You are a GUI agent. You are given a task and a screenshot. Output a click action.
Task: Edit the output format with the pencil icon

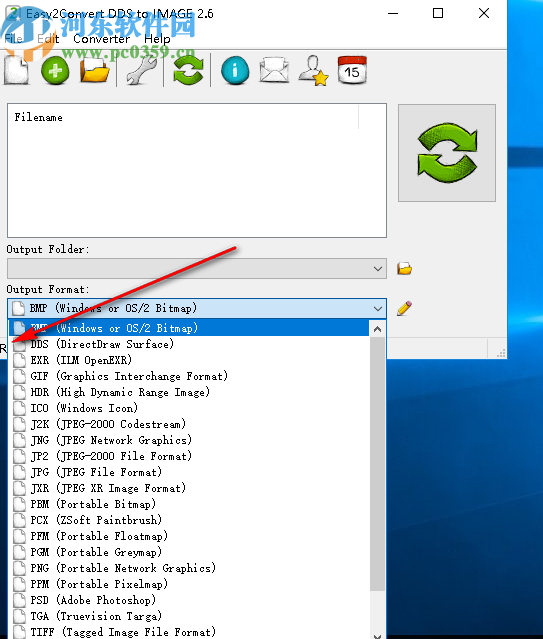coord(404,308)
